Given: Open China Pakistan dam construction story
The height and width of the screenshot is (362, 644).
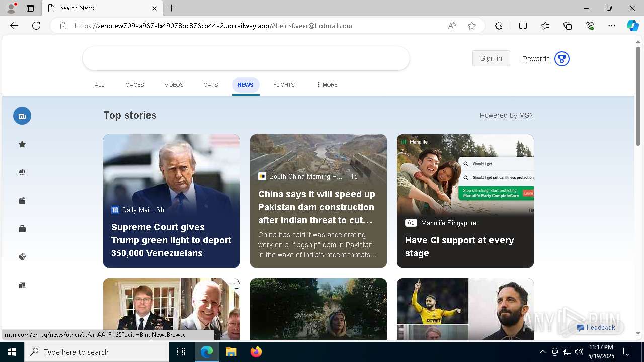Looking at the screenshot, I should [318, 201].
